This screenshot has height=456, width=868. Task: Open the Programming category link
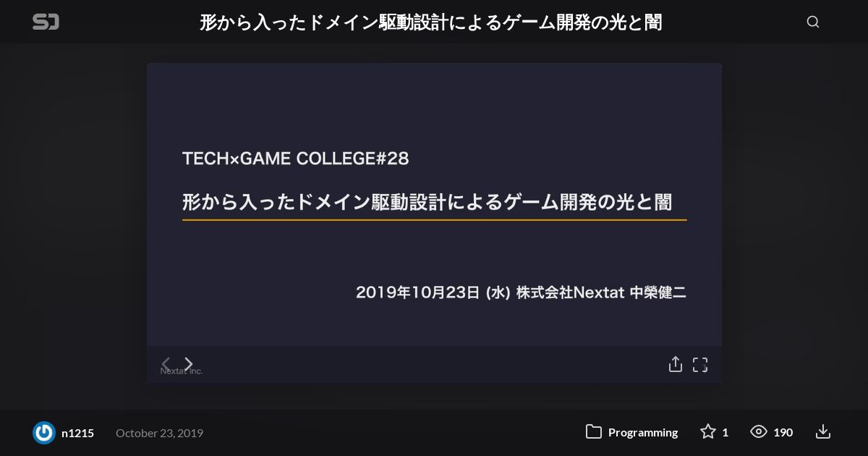click(643, 432)
